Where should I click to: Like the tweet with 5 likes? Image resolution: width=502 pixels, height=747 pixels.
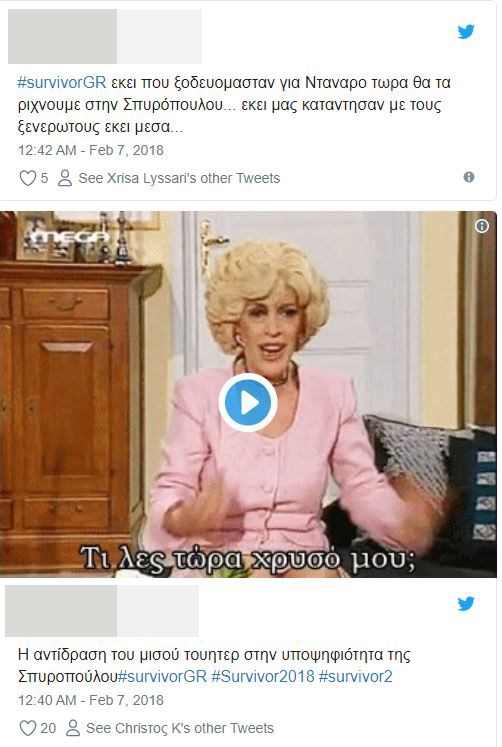[27, 178]
